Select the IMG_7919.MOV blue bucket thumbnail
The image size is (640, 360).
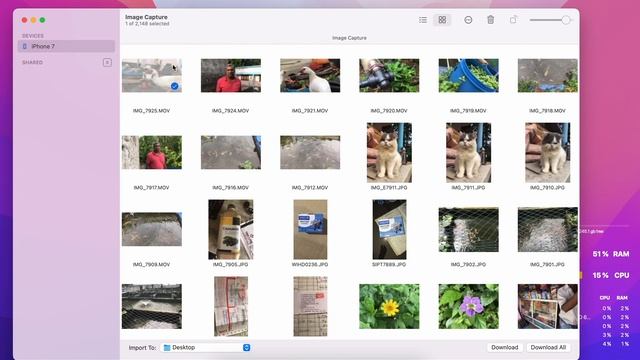point(469,76)
